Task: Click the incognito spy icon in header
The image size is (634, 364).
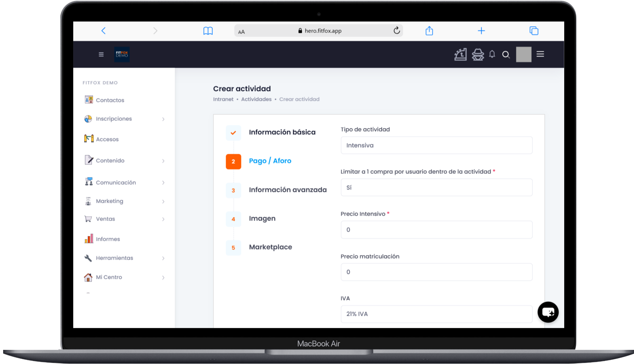Action: pos(477,54)
